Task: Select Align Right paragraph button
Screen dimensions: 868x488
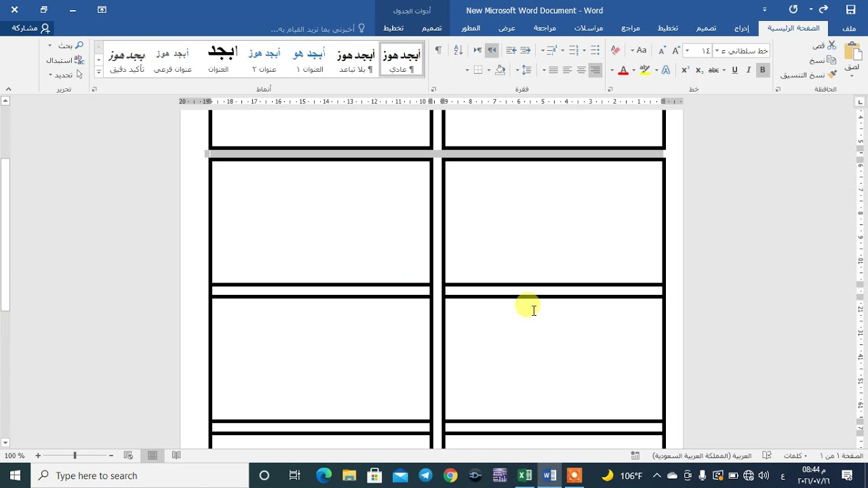Action: 595,70
